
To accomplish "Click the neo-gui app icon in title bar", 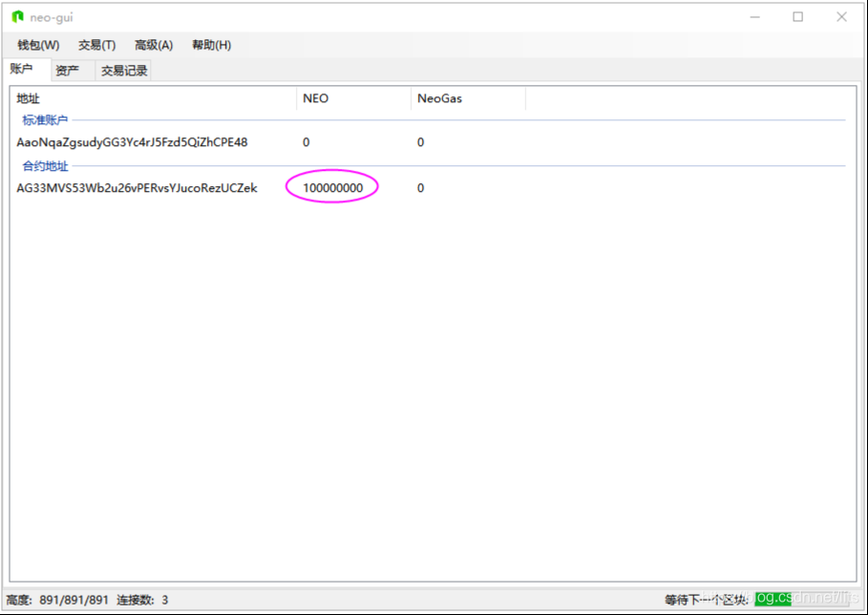I will coord(18,17).
